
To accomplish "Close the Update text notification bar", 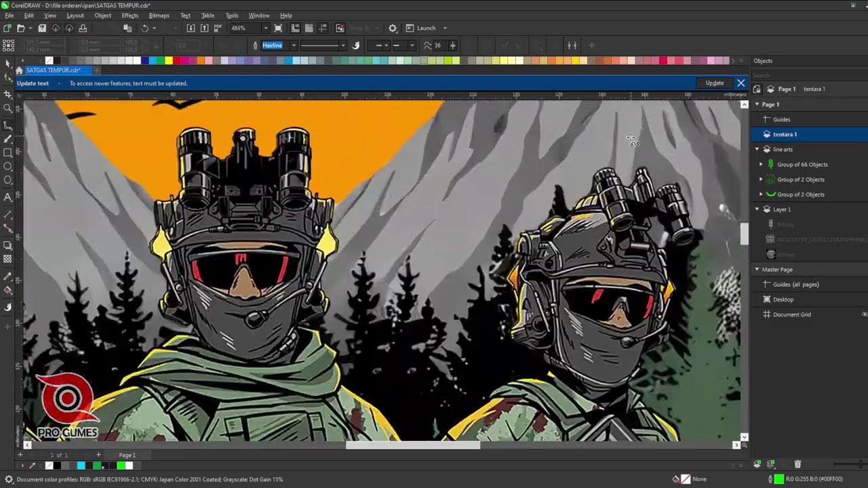I will [x=741, y=83].
